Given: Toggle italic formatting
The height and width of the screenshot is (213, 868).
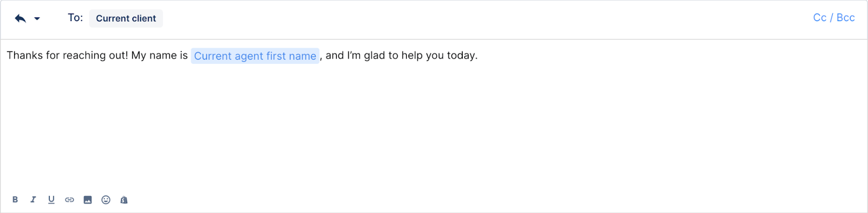Looking at the screenshot, I should [x=33, y=199].
